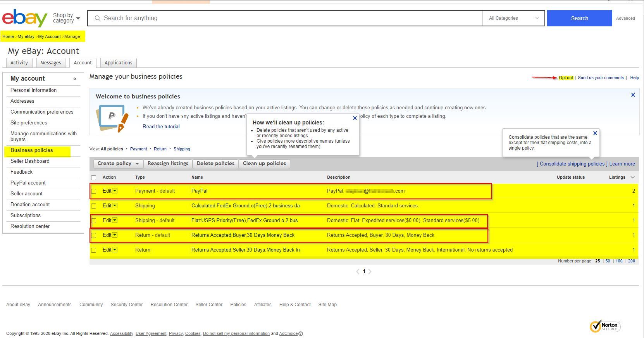Show 200 policies per page
This screenshot has height=338, width=644.
(632, 261)
